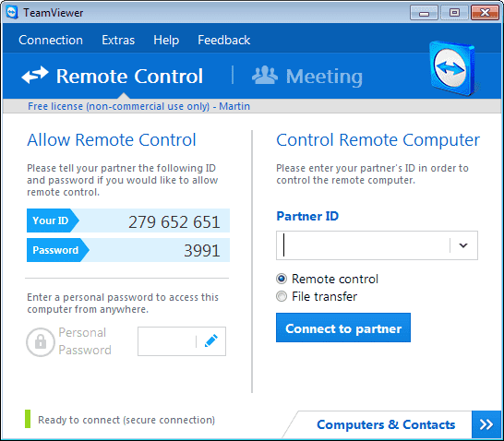
Task: Click the padlock Personal Password icon
Action: [x=41, y=341]
